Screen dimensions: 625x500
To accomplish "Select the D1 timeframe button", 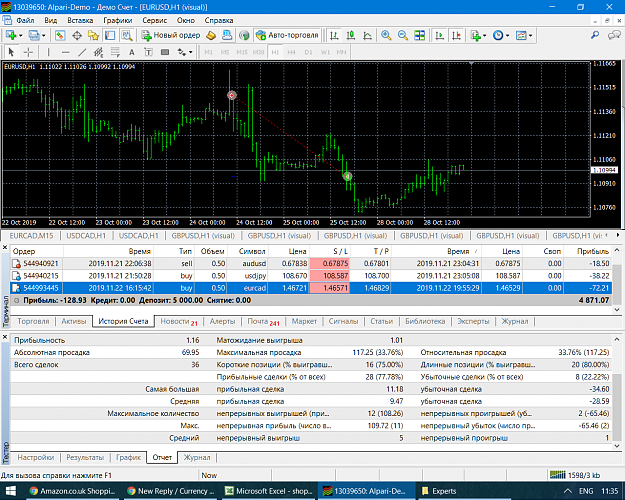I will point(308,52).
